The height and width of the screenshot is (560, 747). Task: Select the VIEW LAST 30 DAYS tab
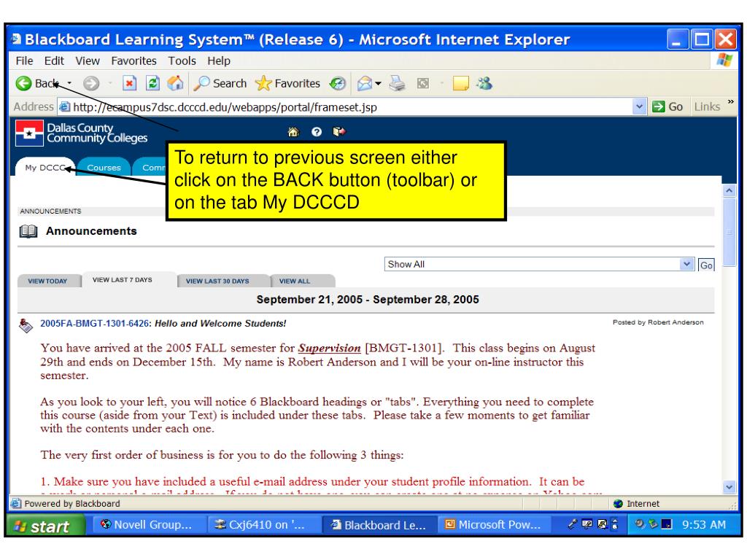(x=217, y=281)
